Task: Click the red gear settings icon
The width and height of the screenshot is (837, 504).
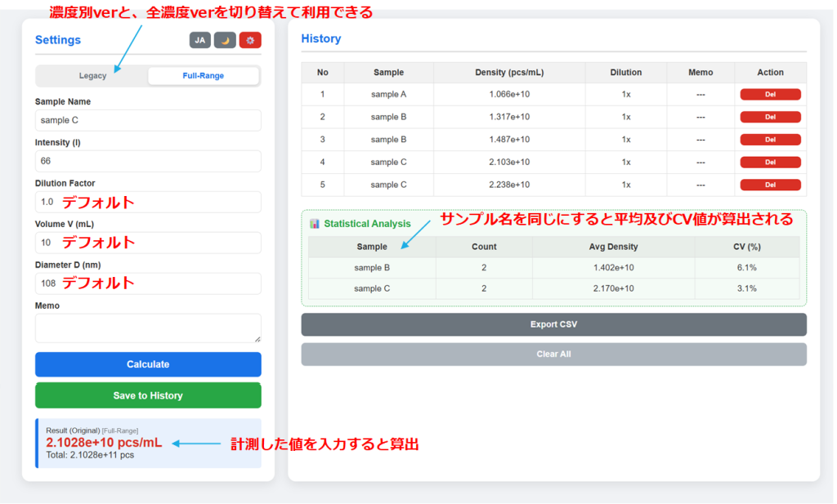Action: tap(250, 40)
